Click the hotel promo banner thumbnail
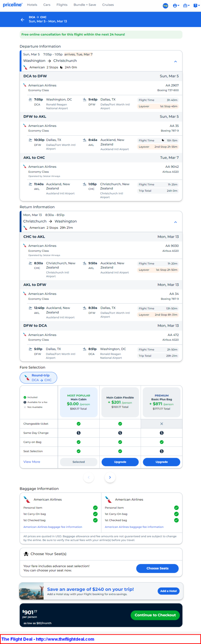This screenshot has height=644, width=201. [31, 591]
